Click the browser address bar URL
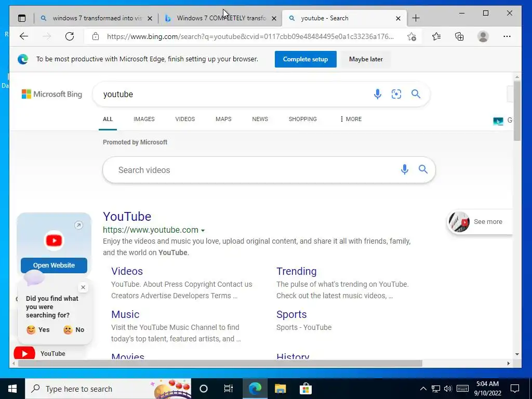The width and height of the screenshot is (532, 399). 250,36
